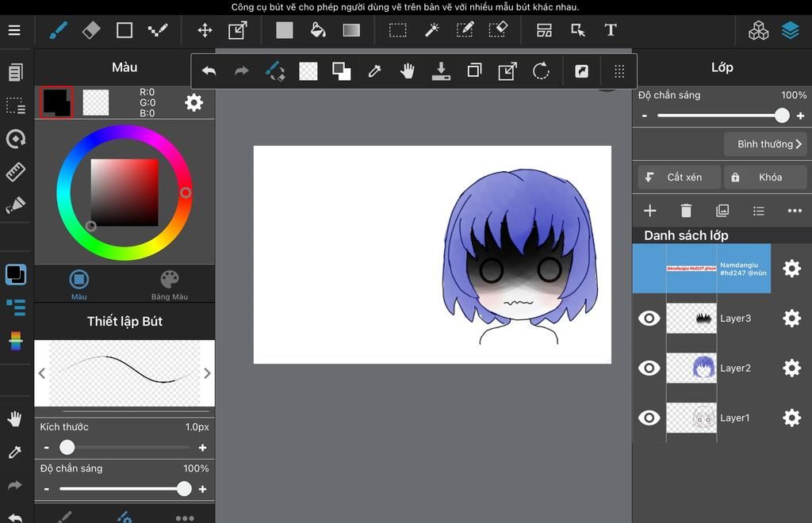Select the operation/object cursor tool
The image size is (812, 523).
click(578, 31)
